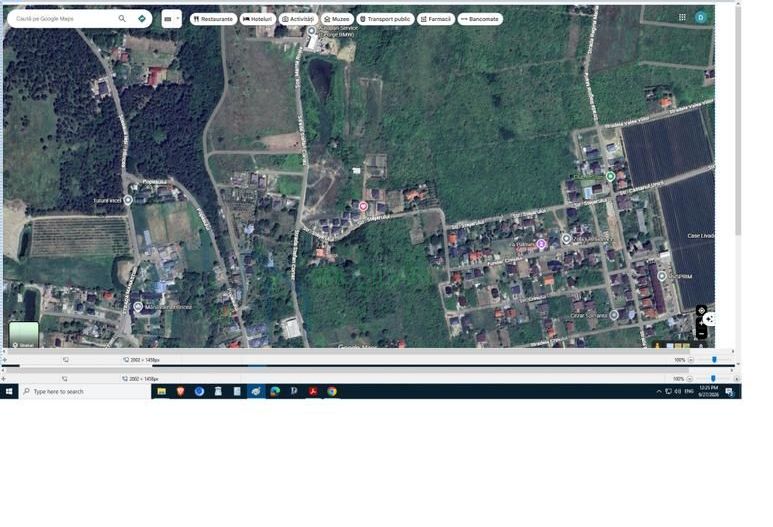This screenshot has height=527, width=773.
Task: Filter the map by Hoteluri
Action: (257, 19)
